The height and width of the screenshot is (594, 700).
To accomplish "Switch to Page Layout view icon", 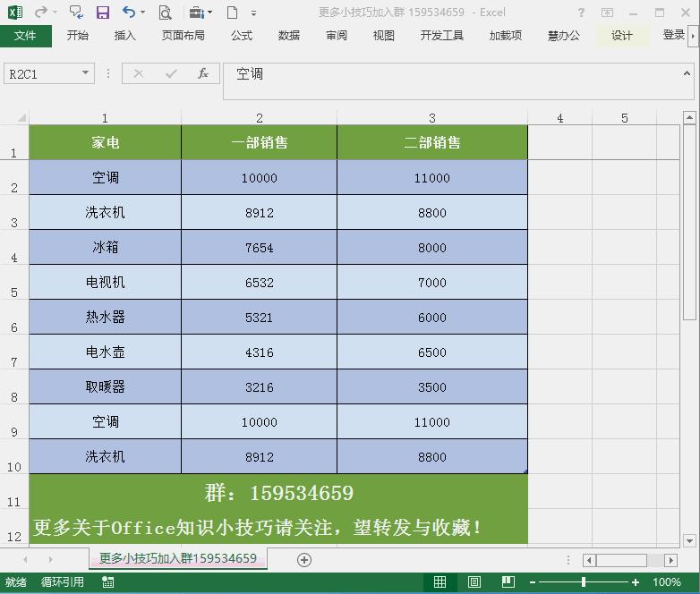I will (x=474, y=582).
